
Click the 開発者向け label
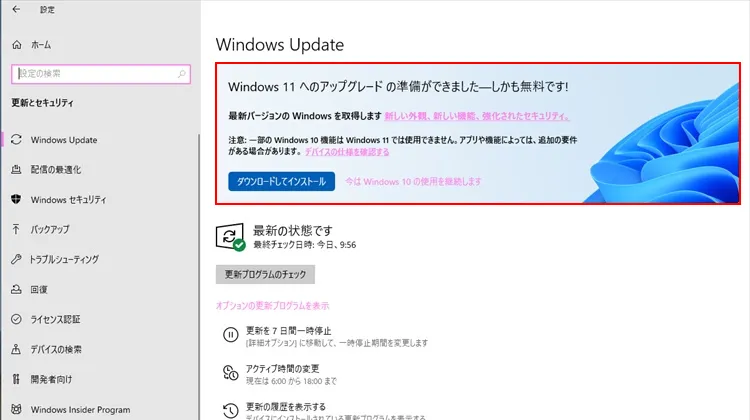[x=51, y=380]
